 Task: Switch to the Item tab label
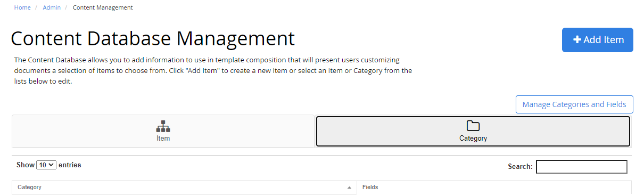point(163,139)
